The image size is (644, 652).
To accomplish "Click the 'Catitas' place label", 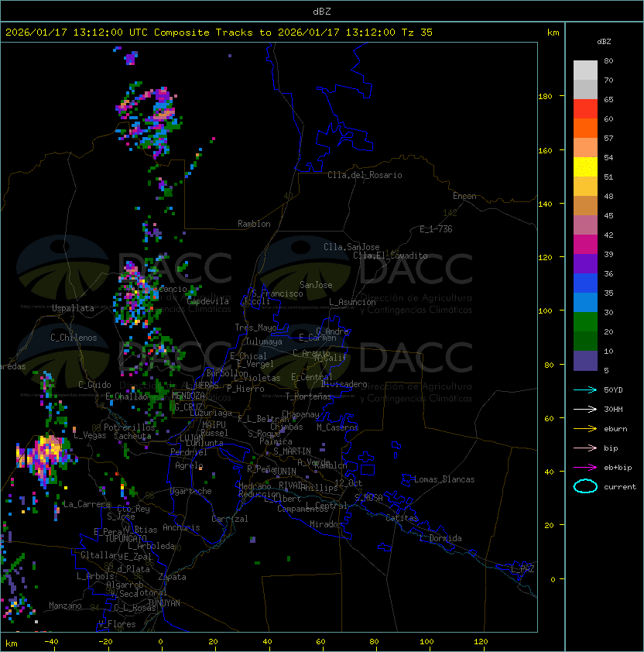I will pyautogui.click(x=402, y=518).
